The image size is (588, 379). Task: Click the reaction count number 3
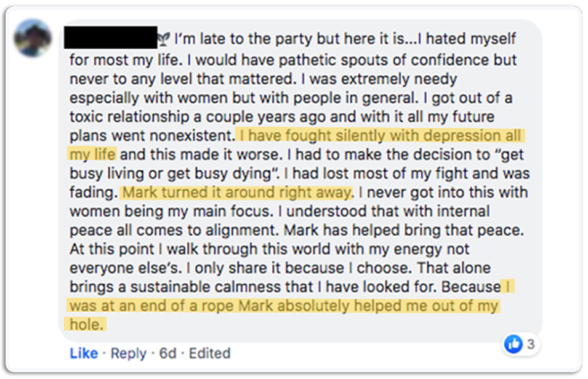530,345
